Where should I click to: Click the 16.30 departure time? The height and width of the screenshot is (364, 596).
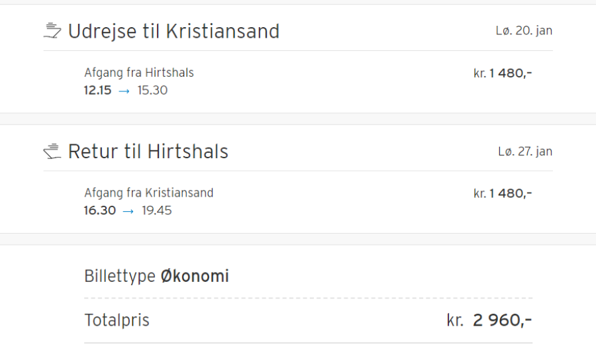(x=99, y=210)
